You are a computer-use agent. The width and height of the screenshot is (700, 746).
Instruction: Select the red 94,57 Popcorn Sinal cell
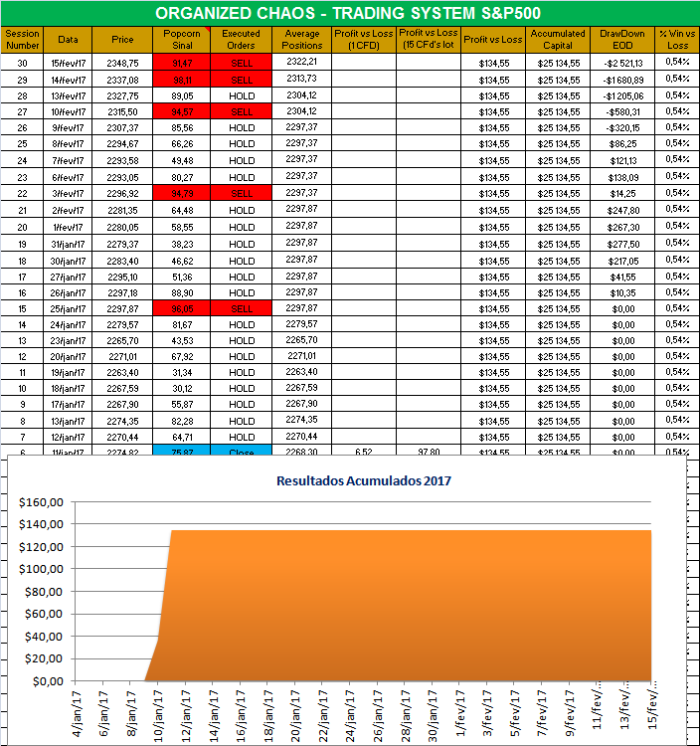[182, 111]
